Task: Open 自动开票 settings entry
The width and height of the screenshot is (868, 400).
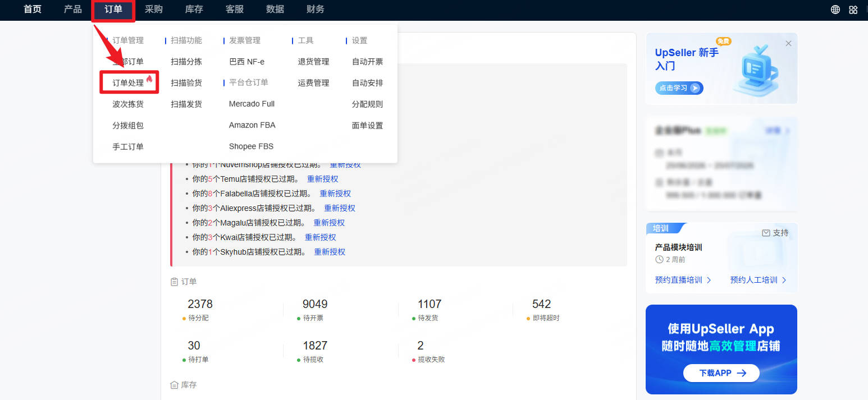Action: pos(368,62)
